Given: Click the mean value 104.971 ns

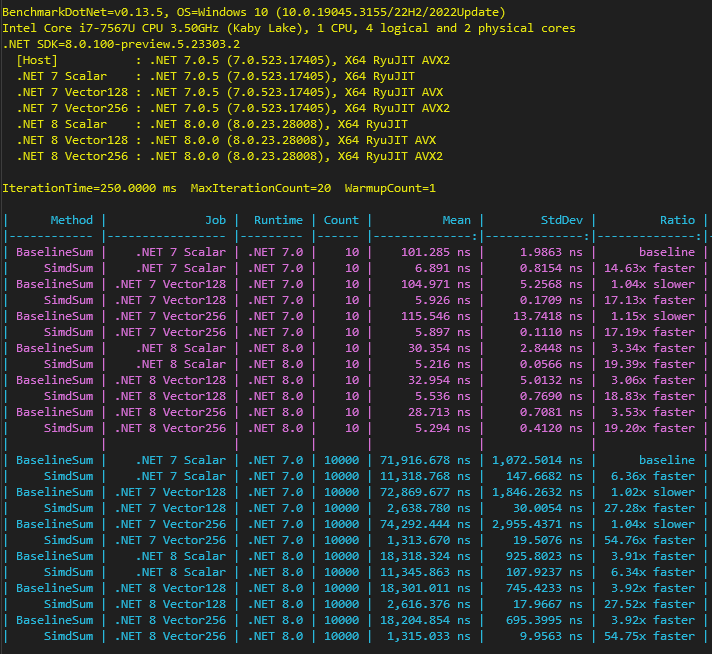Looking at the screenshot, I should pyautogui.click(x=435, y=284).
